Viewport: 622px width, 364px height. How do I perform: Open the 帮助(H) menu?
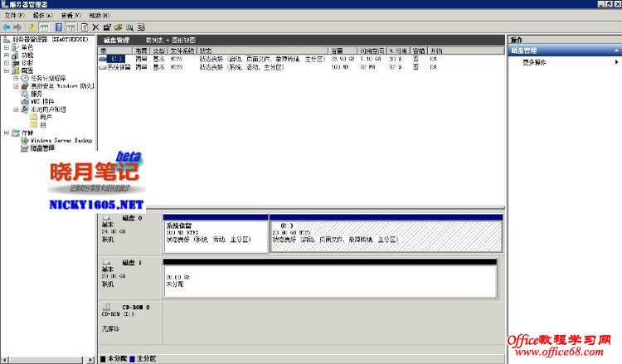(100, 16)
